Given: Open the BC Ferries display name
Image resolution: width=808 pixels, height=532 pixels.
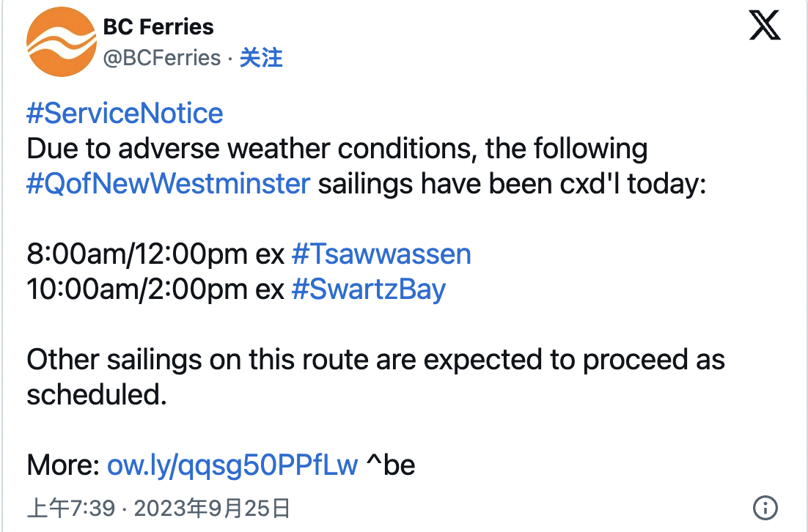Looking at the screenshot, I should [x=158, y=27].
